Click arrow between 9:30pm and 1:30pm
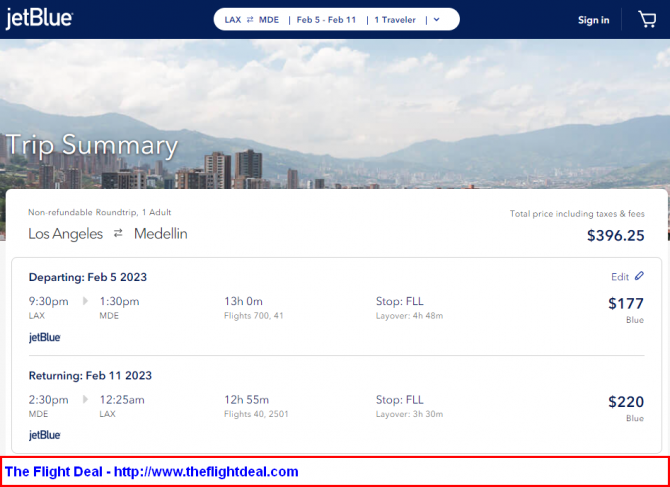The image size is (670, 487). 85,301
